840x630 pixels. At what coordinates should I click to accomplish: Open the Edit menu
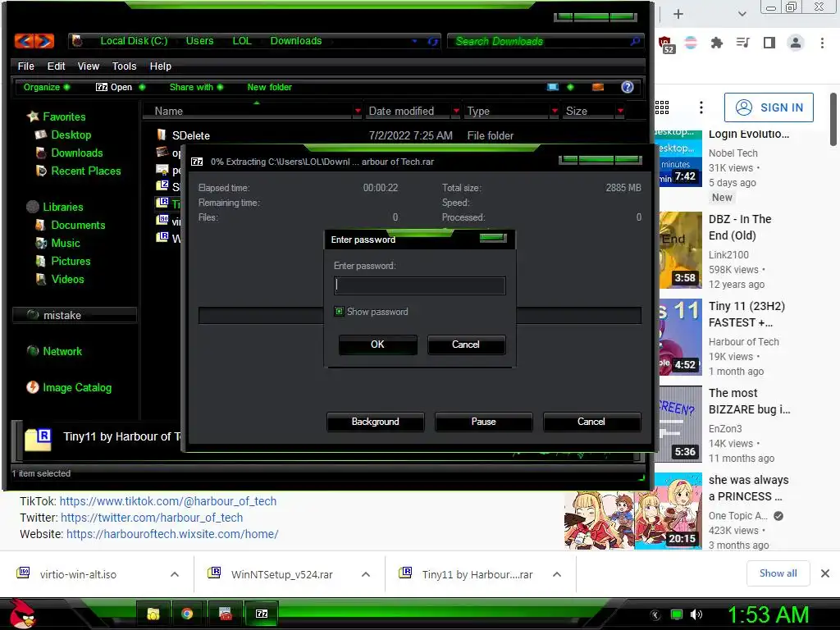57,66
